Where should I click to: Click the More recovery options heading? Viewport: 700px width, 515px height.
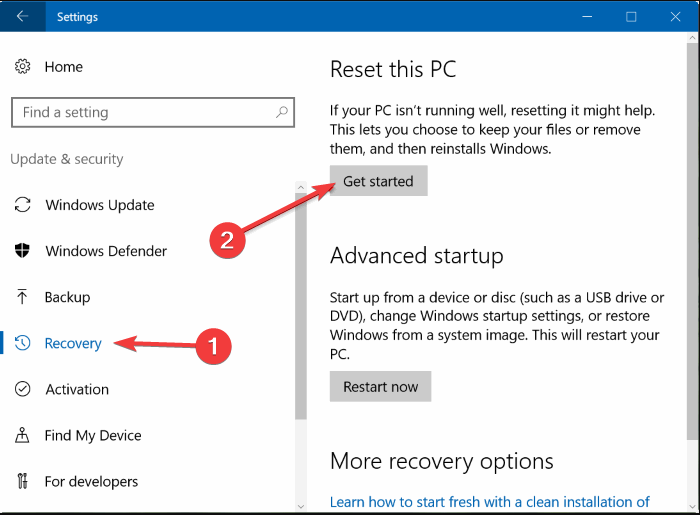point(442,461)
